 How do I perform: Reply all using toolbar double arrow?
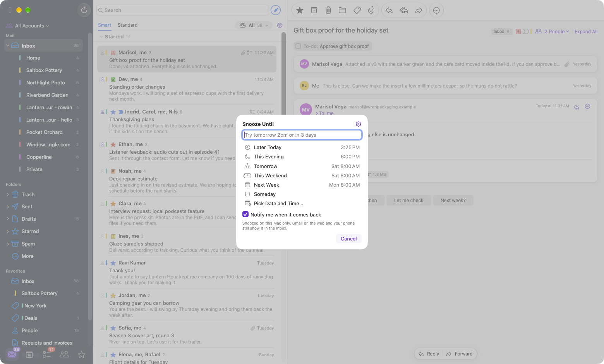404,10
